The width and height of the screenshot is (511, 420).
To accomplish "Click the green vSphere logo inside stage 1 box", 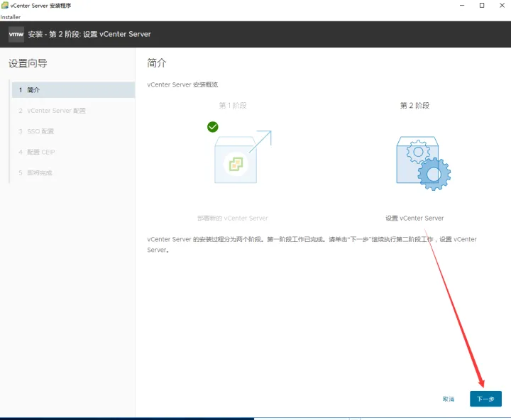I will click(x=236, y=164).
